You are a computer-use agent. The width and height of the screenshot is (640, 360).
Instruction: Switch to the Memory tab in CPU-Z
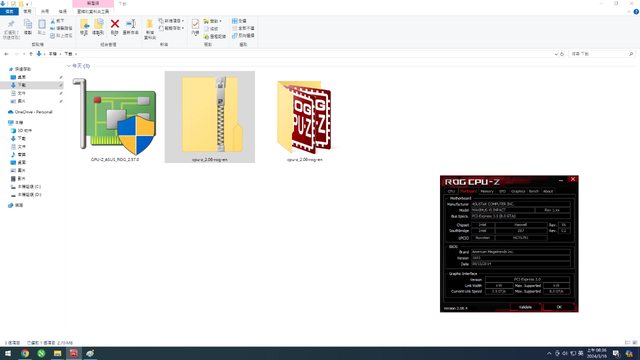[x=487, y=191]
